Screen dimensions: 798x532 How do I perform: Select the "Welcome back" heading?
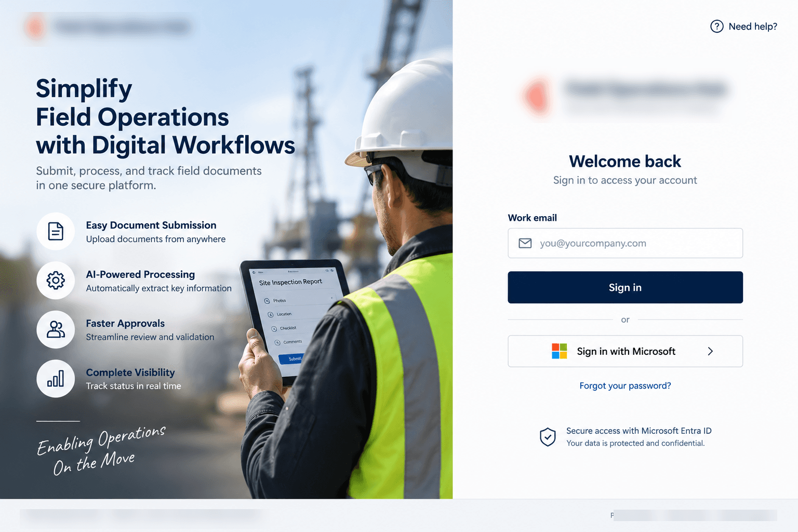point(625,161)
